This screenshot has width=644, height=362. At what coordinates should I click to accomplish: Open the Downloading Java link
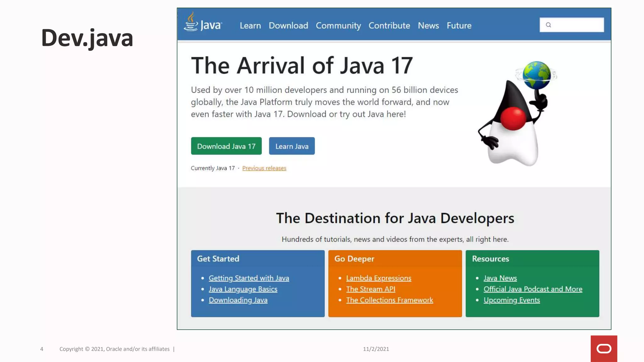pyautogui.click(x=238, y=300)
